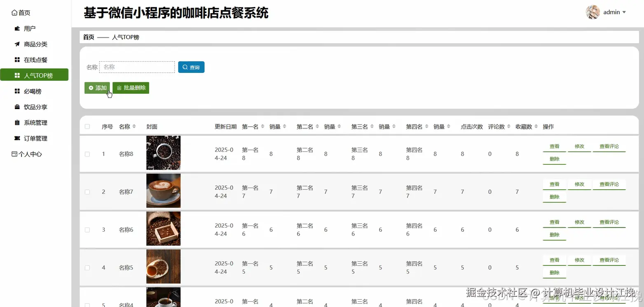This screenshot has height=307, width=644.
Task: Sort by 第三名 column arrows
Action: (x=372, y=126)
